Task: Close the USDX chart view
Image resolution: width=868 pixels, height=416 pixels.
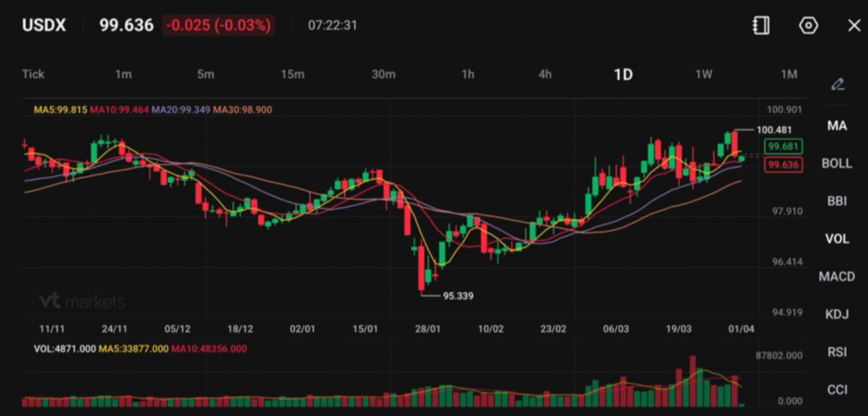Action: pos(854,25)
